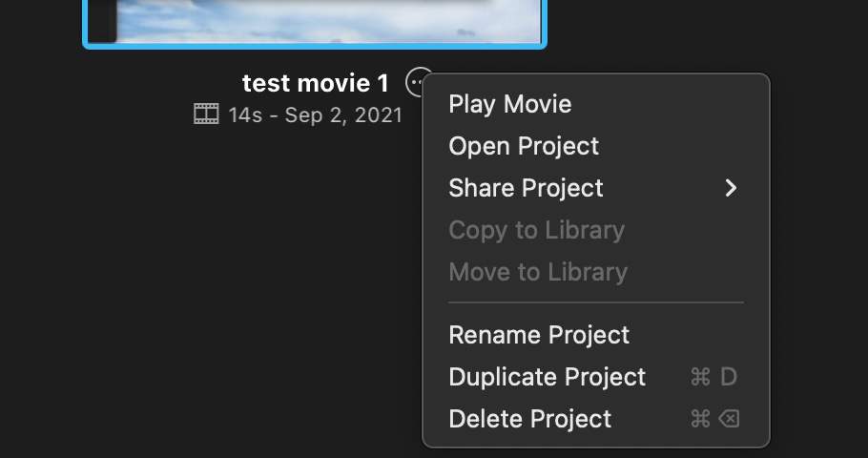Click the command symbol next to Delete Project

700,419
